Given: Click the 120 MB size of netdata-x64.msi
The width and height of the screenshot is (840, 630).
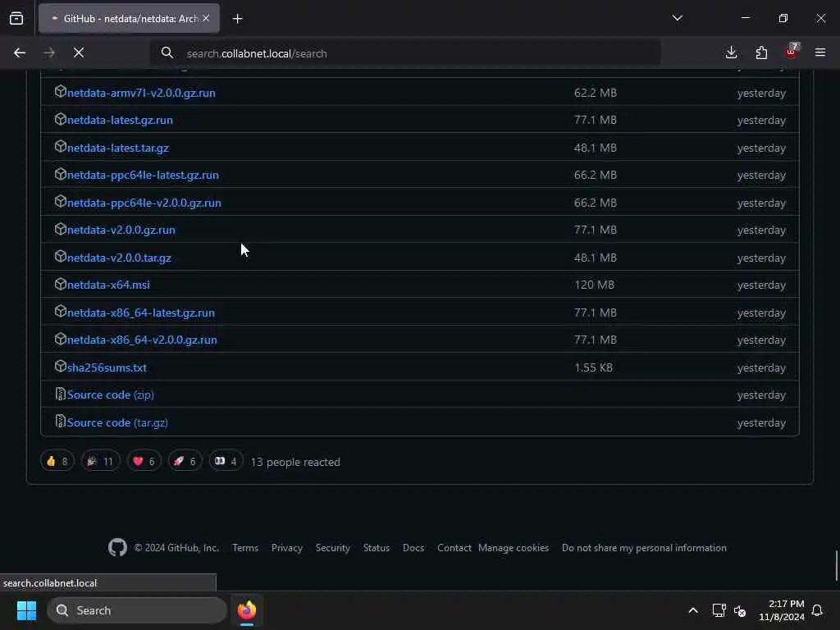Looking at the screenshot, I should (594, 285).
